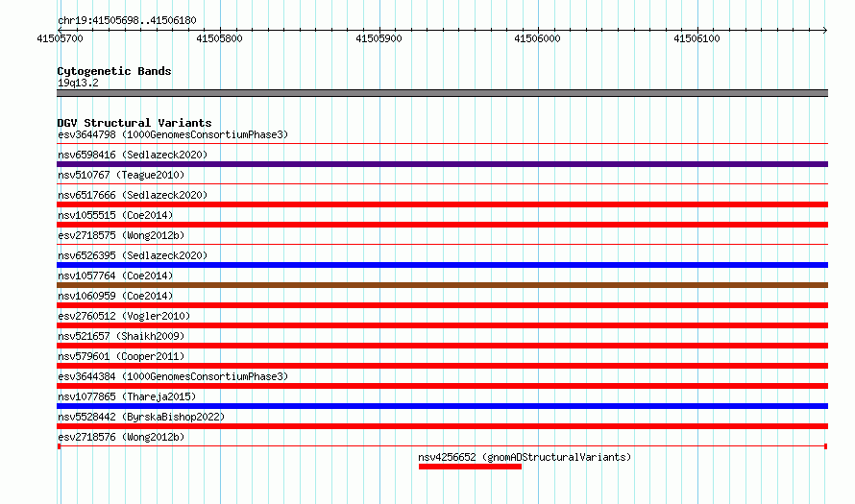The width and height of the screenshot is (855, 504).
Task: Select the nsv1057764 Coe2014 brown bar
Action: click(x=442, y=285)
